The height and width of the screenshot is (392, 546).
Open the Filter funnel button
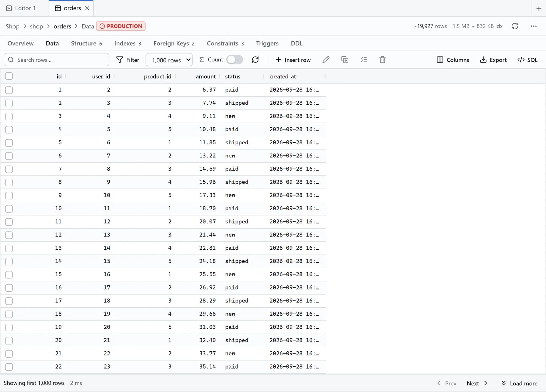(x=128, y=60)
